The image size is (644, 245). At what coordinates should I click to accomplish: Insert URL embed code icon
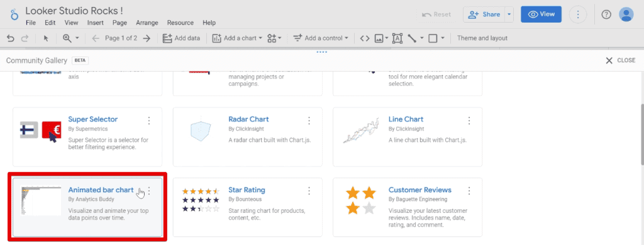(x=365, y=38)
